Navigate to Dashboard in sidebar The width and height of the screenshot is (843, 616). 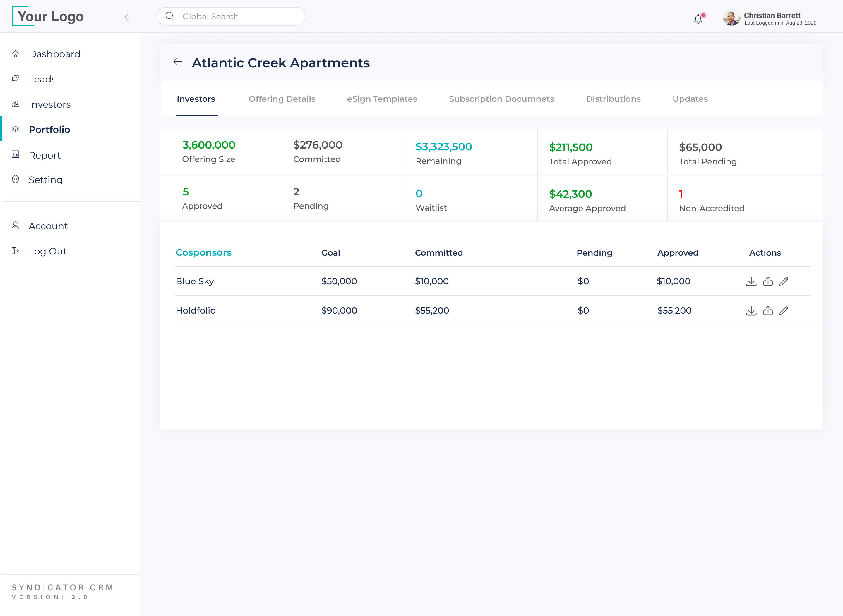point(54,54)
